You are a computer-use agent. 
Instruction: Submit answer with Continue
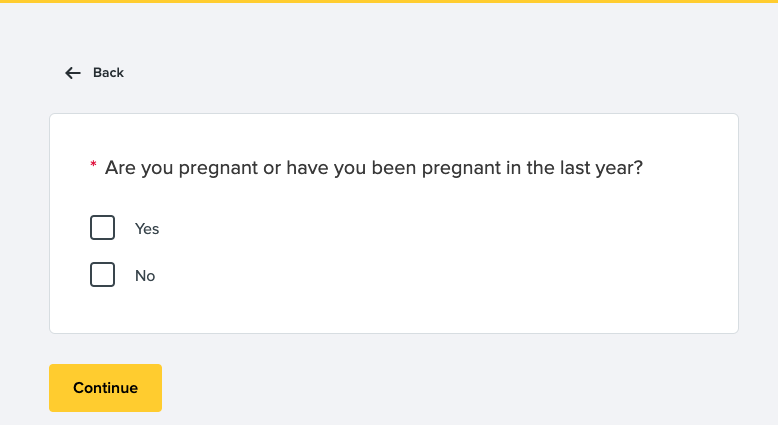coord(105,388)
